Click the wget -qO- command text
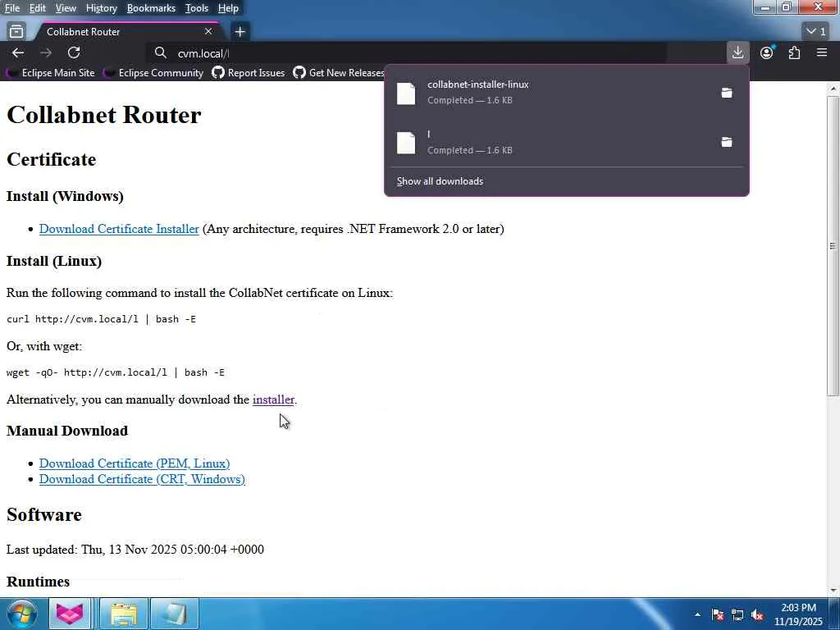 tap(116, 372)
